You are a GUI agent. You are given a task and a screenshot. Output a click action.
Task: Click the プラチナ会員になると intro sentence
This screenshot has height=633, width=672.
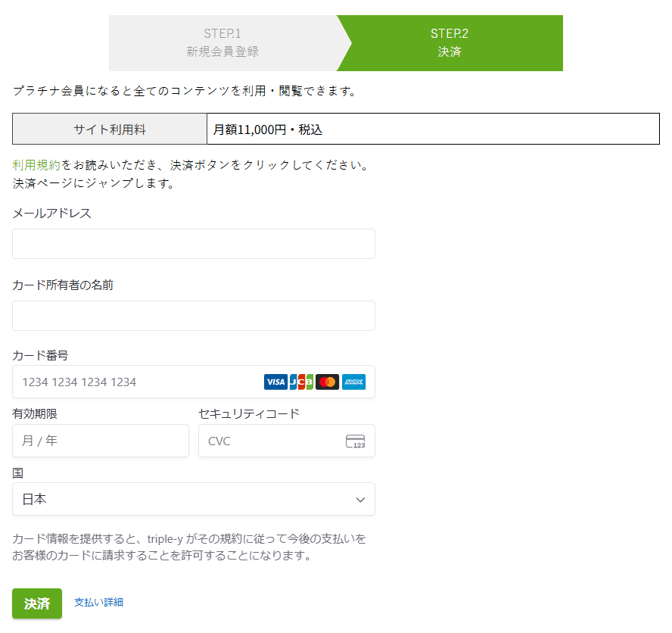185,91
